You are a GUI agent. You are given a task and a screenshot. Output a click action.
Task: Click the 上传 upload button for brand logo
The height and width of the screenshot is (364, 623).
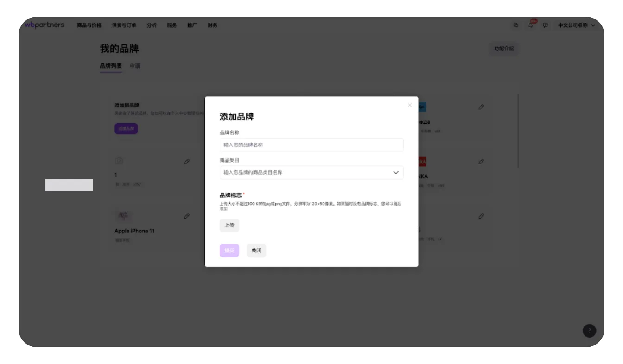point(229,225)
